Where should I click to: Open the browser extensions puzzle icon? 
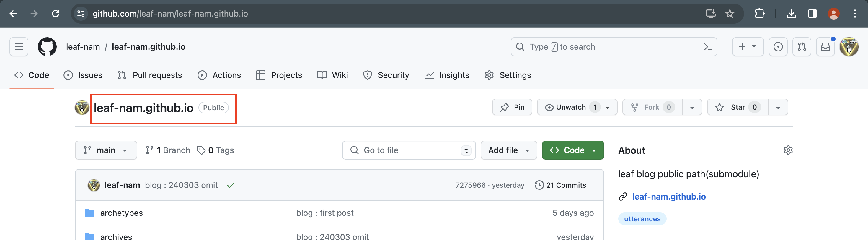(x=759, y=14)
